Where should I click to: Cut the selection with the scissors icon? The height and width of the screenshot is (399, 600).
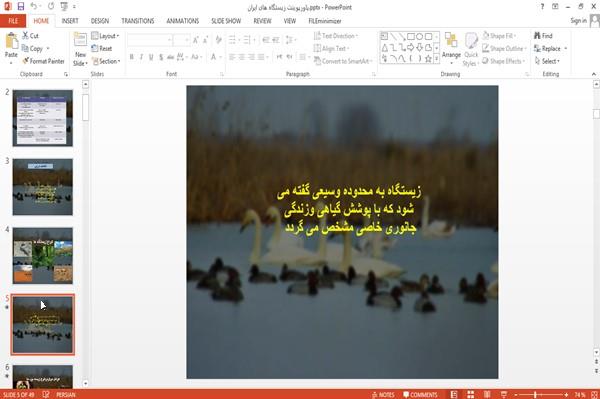pos(25,36)
